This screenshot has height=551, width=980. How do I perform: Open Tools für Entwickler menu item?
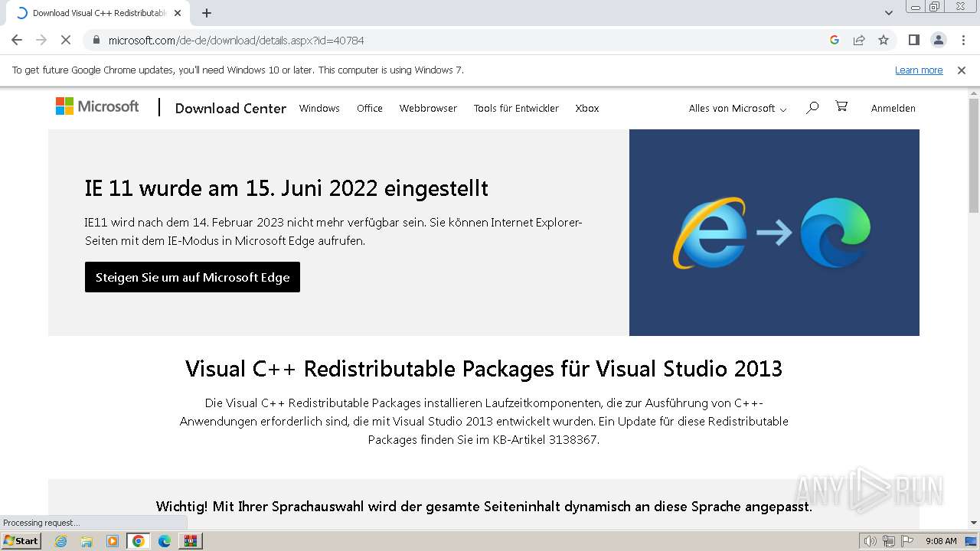tap(516, 108)
